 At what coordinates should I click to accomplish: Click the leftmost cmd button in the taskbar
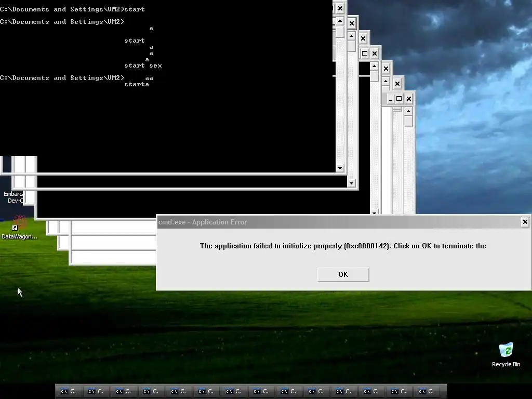pos(69,391)
